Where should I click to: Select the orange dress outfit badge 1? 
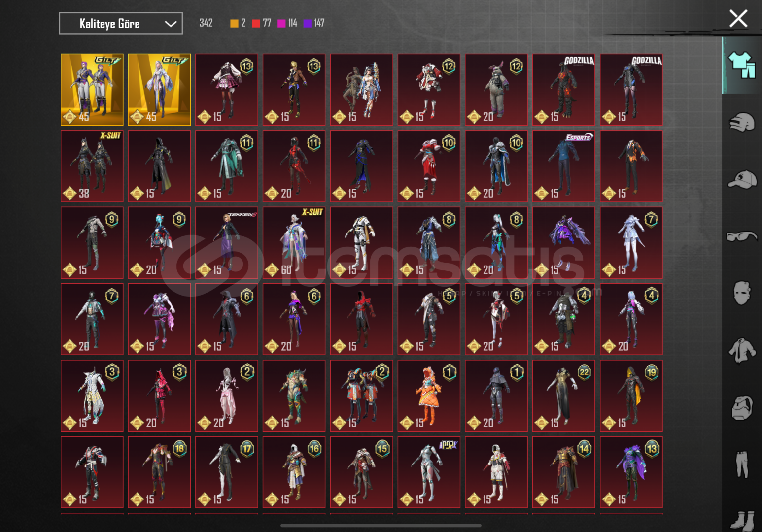[x=429, y=396]
